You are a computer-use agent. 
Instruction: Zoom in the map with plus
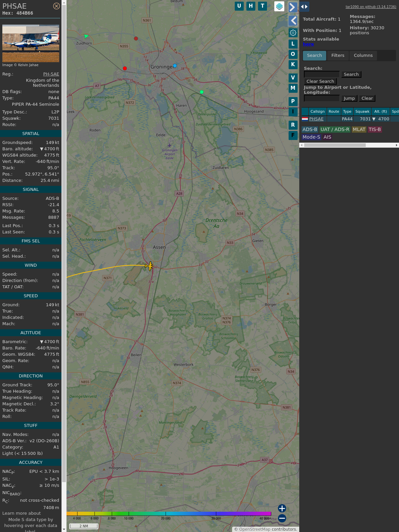coord(282,508)
